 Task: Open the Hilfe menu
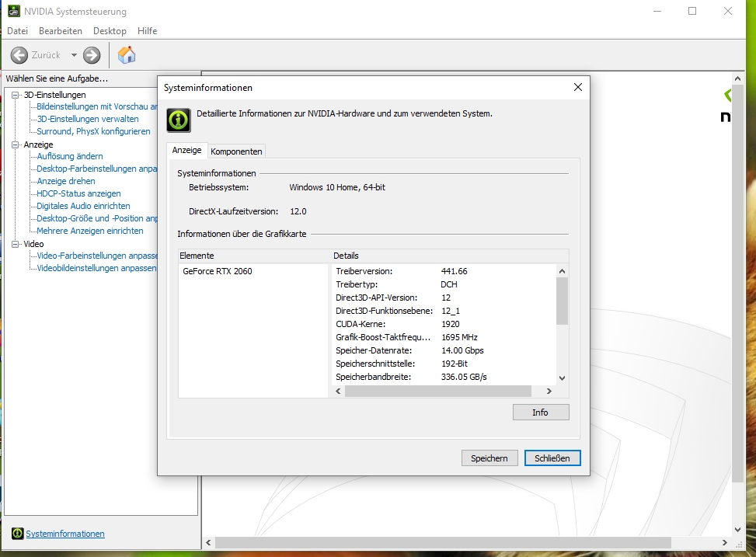pos(147,31)
